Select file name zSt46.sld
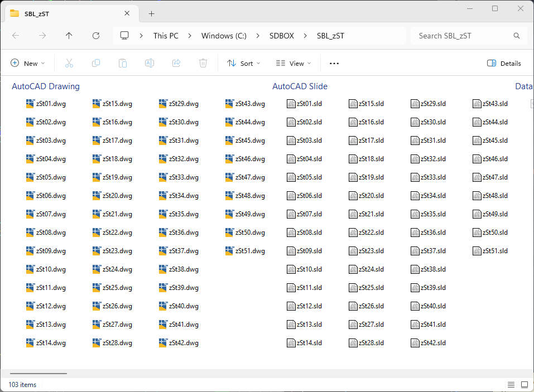Screen dimensions: 534x392 pos(495,159)
